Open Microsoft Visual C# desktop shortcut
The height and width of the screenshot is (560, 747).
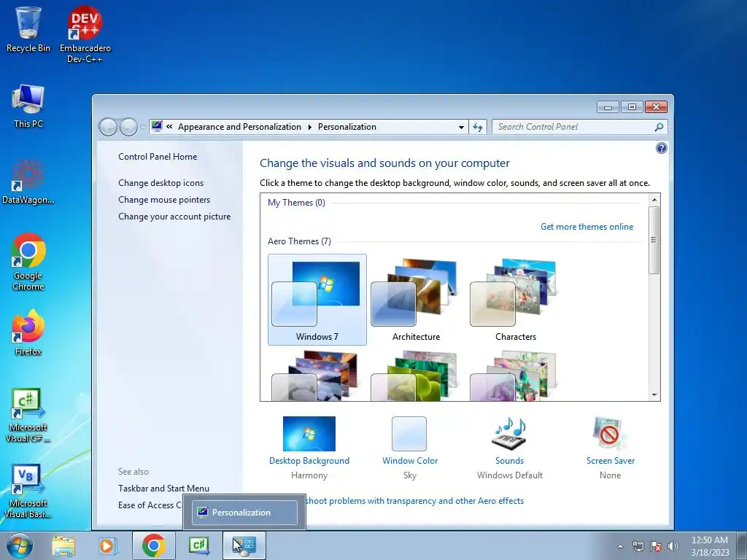click(x=28, y=415)
